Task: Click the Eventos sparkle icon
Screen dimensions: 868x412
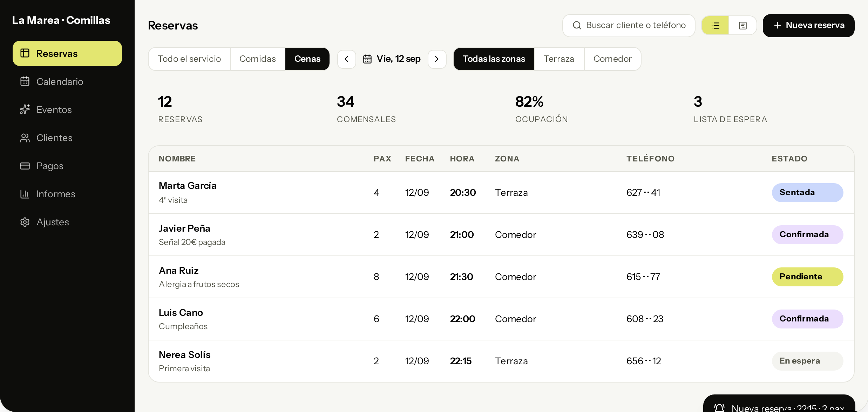Action: [25, 109]
